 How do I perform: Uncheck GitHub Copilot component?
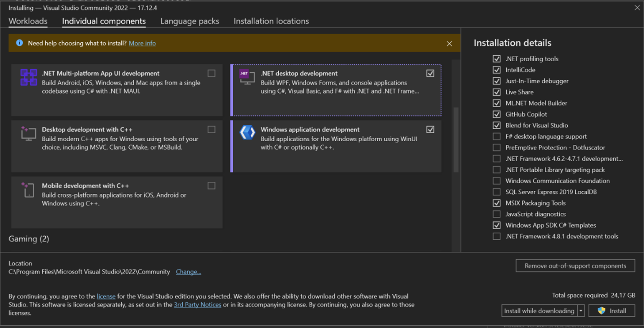coord(496,114)
